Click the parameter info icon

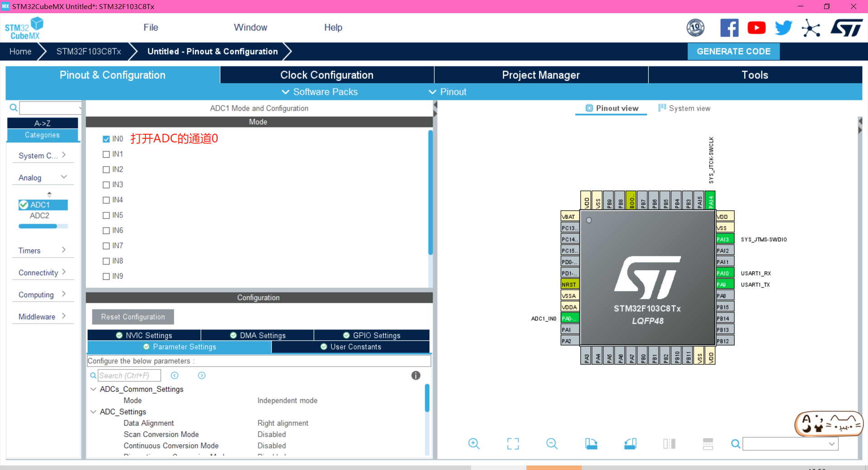416,376
